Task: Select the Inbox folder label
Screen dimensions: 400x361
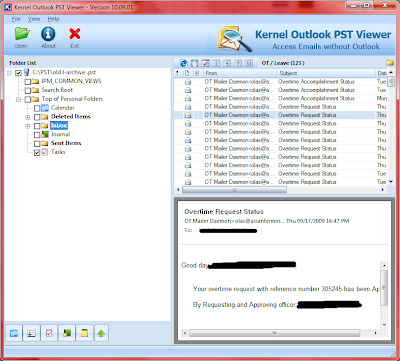Action: 59,125
